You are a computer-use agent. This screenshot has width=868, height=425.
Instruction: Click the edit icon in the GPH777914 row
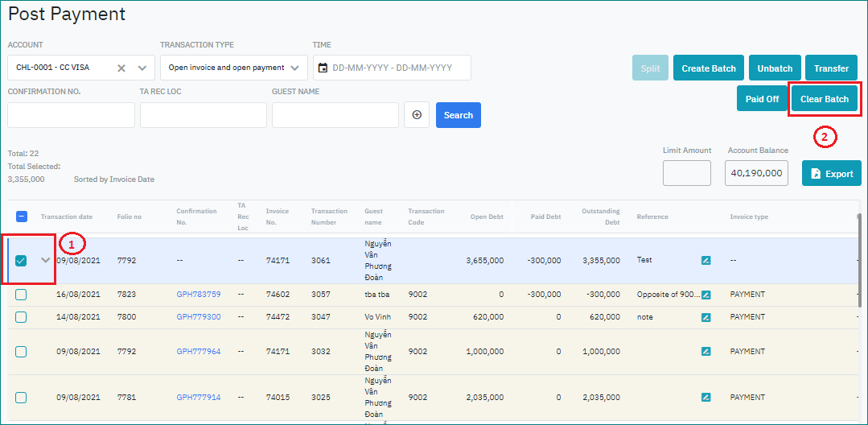tap(706, 397)
